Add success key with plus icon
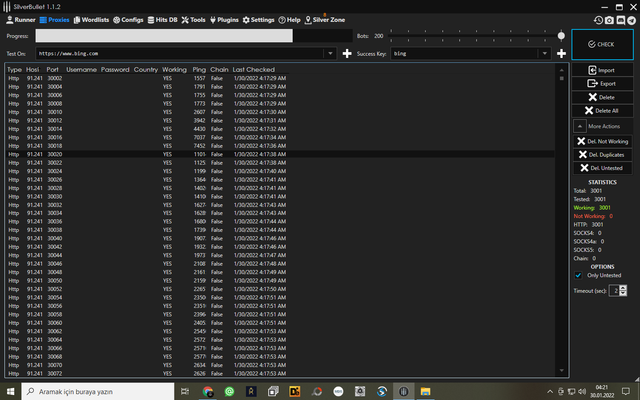 pyautogui.click(x=561, y=53)
